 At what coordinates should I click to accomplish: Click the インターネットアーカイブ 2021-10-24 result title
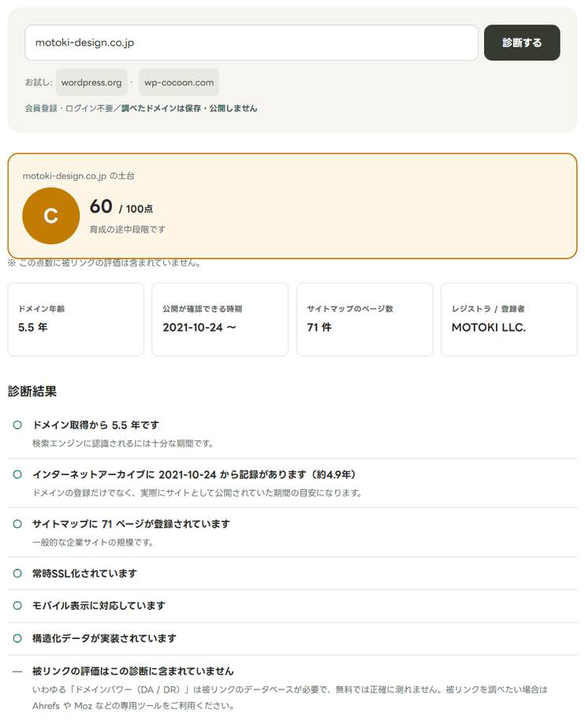194,474
